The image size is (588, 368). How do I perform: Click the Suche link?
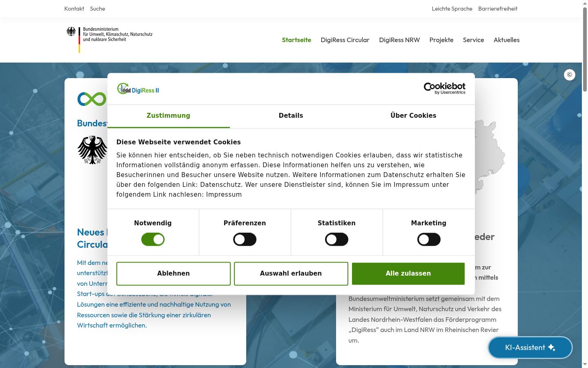pos(98,9)
